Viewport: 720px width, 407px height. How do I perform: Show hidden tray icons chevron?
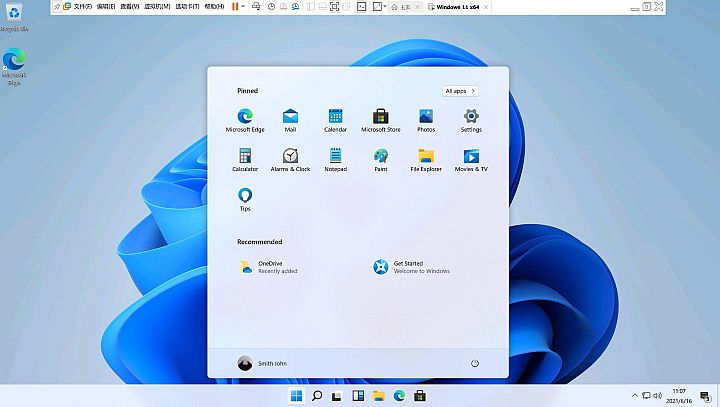[x=635, y=396]
